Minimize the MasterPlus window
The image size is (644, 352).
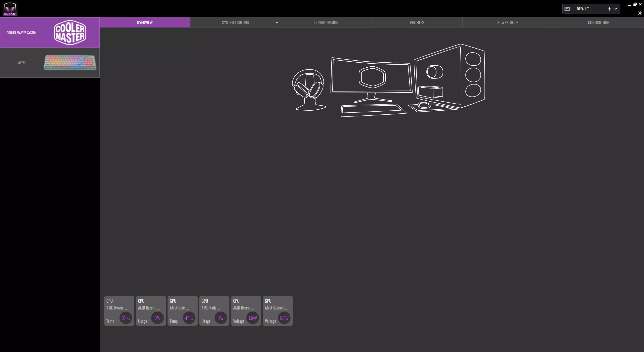629,5
